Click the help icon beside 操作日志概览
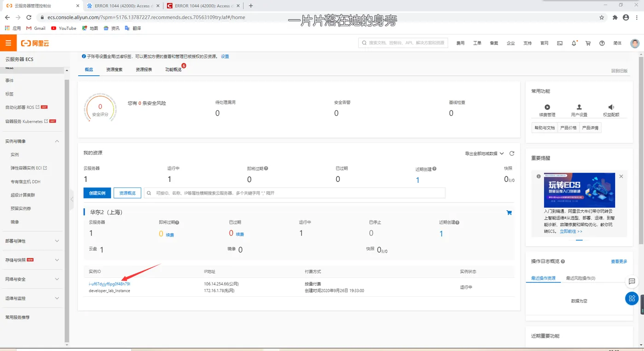Image resolution: width=644 pixels, height=351 pixels. [x=563, y=261]
